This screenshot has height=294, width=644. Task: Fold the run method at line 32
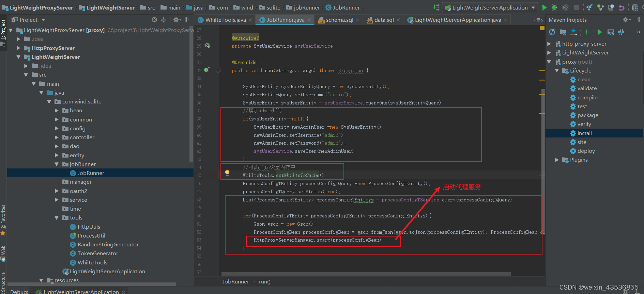click(x=218, y=70)
